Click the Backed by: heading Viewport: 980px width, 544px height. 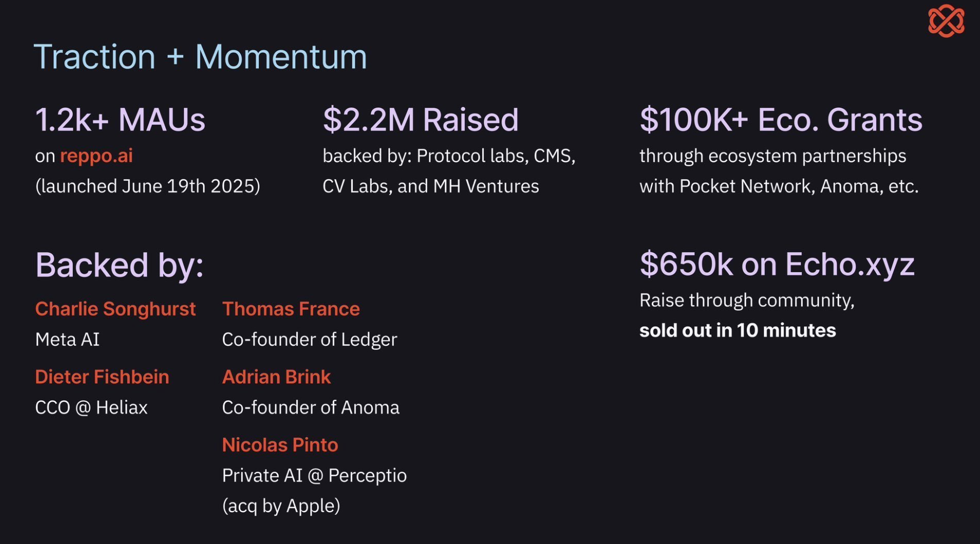click(119, 264)
